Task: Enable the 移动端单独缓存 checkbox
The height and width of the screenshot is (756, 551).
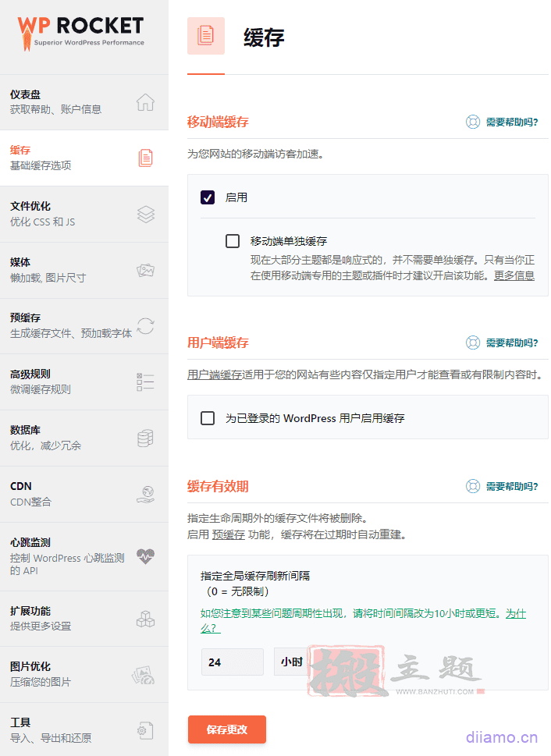Action: pyautogui.click(x=233, y=241)
